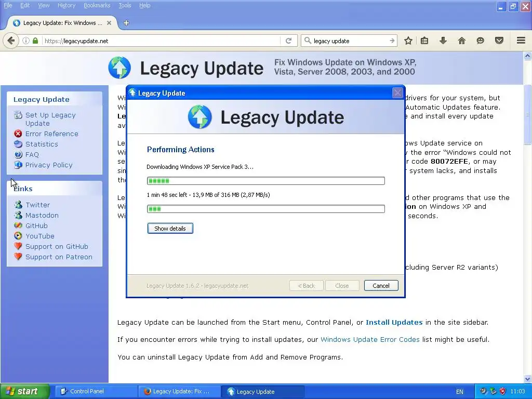Click the red security shield tray icon
The width and height of the screenshot is (532, 399).
pos(502,391)
